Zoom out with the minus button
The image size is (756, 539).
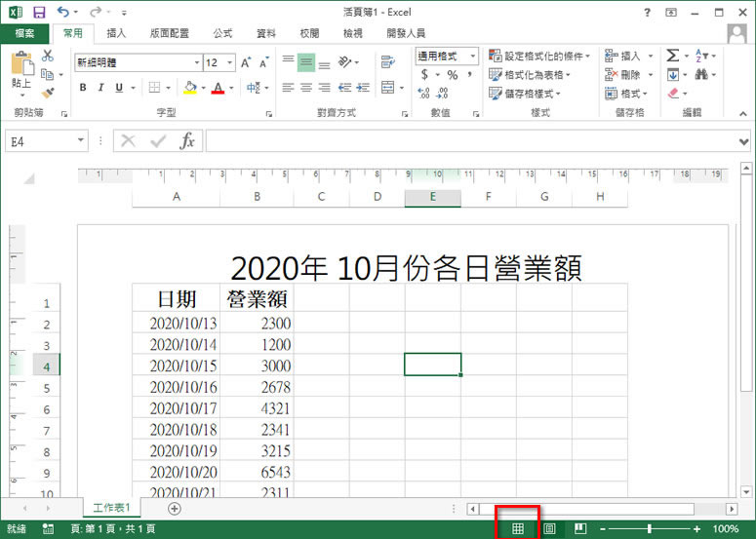603,529
